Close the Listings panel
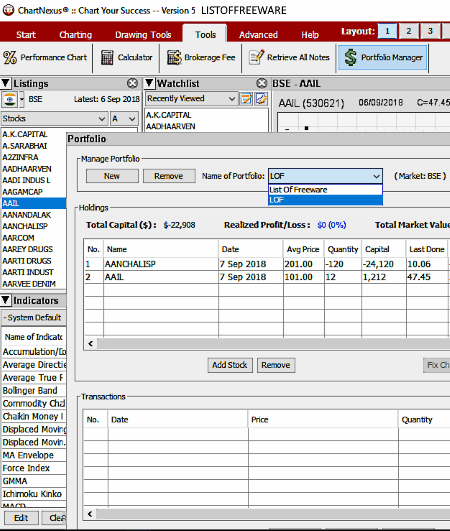The width and height of the screenshot is (450, 531). [132, 83]
